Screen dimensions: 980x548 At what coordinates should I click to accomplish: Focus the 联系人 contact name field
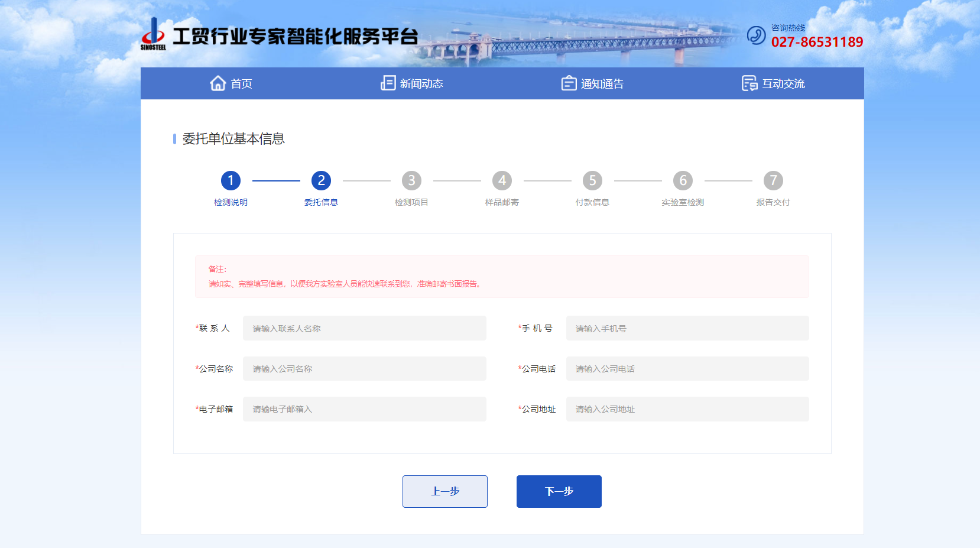(x=364, y=328)
